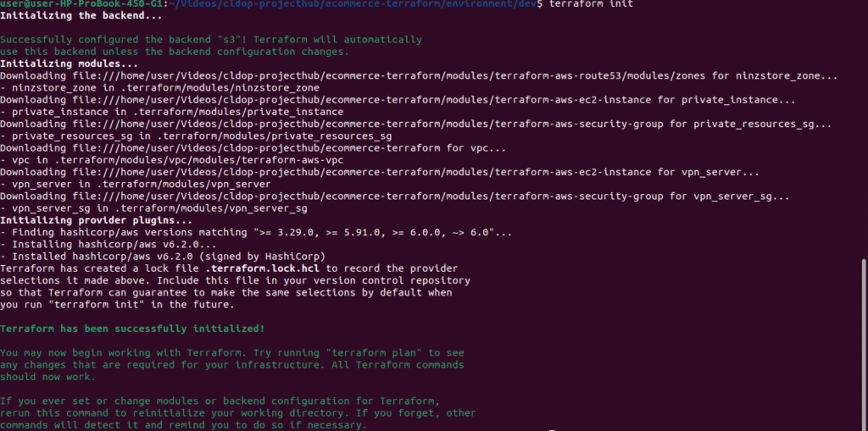Click the file path for vpn_server_sg download

click(x=368, y=196)
